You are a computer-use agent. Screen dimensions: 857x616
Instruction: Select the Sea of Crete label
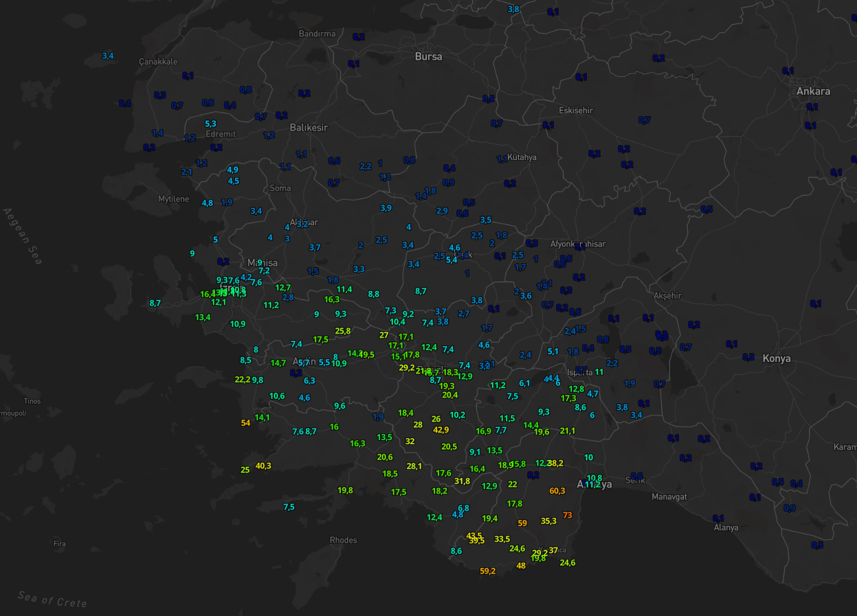pos(53,599)
